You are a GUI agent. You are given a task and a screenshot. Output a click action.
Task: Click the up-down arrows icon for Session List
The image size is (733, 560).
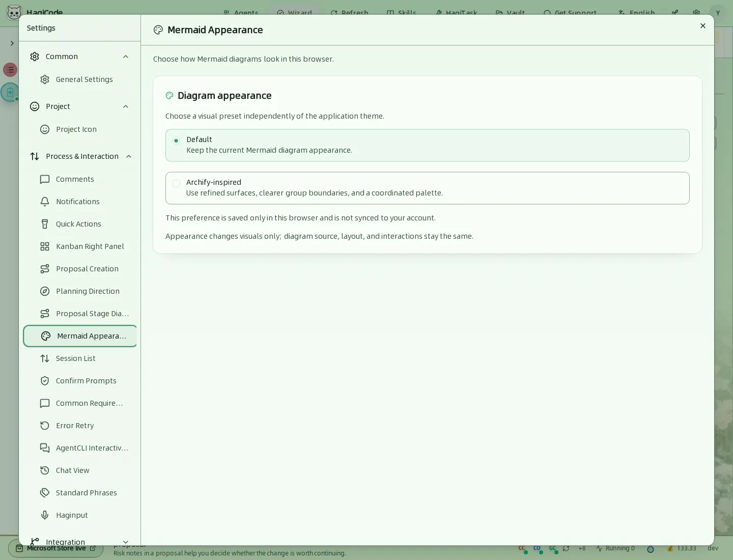pos(45,358)
